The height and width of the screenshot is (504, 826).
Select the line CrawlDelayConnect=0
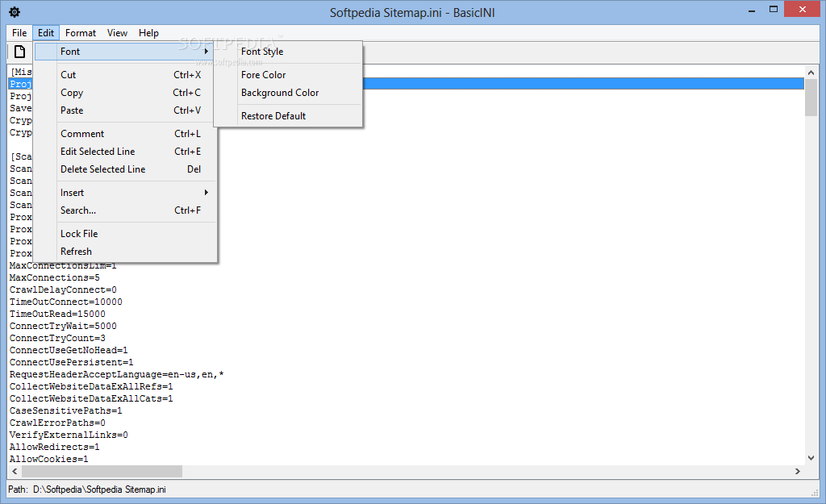(63, 289)
